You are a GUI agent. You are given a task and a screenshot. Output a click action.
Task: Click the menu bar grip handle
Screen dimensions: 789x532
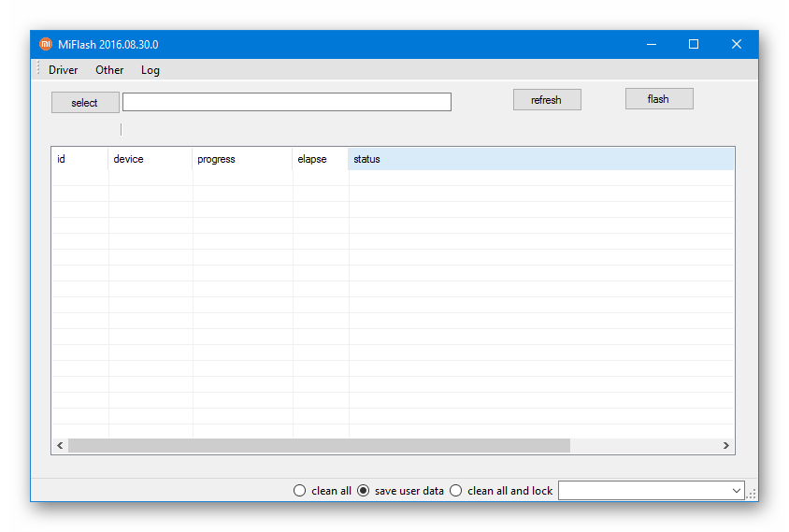coord(38,68)
